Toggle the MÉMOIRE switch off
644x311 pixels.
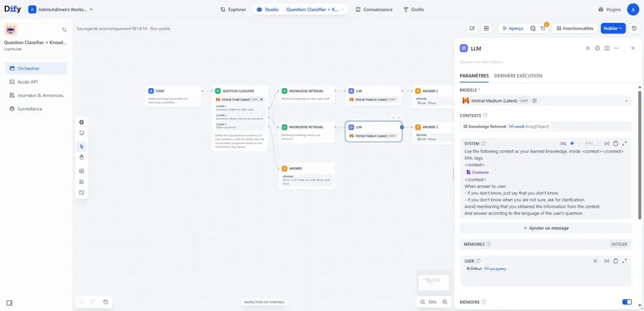pos(627,302)
